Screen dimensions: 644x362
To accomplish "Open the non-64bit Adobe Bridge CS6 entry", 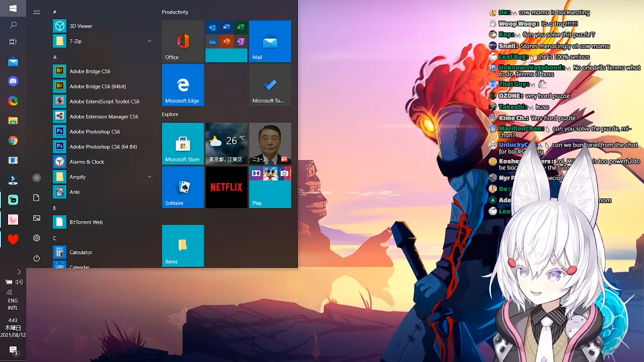I will (x=103, y=71).
